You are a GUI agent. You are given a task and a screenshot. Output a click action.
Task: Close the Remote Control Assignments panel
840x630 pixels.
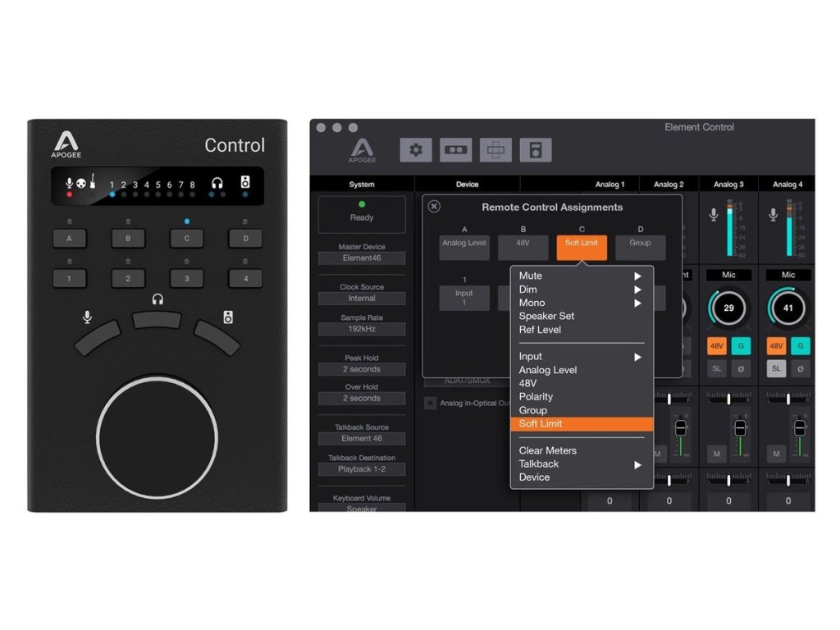(x=434, y=207)
